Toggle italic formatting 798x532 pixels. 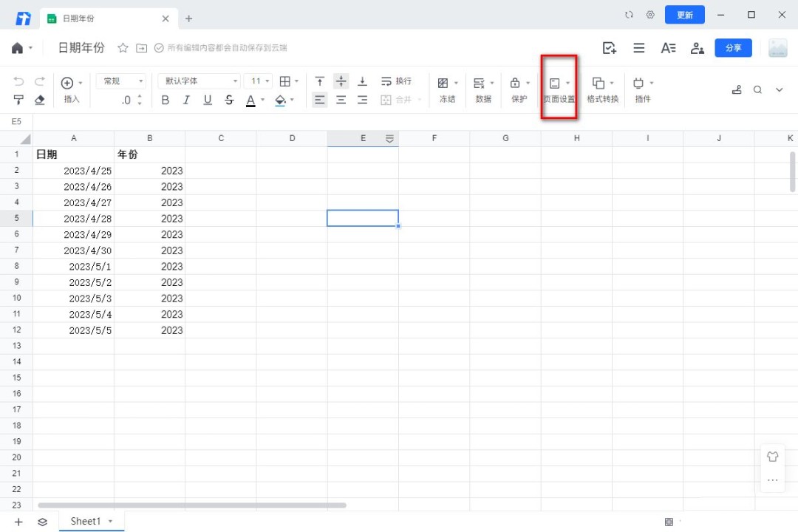(186, 100)
